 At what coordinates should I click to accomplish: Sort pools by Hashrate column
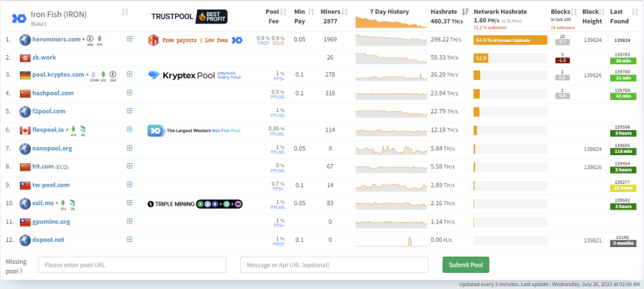click(465, 12)
